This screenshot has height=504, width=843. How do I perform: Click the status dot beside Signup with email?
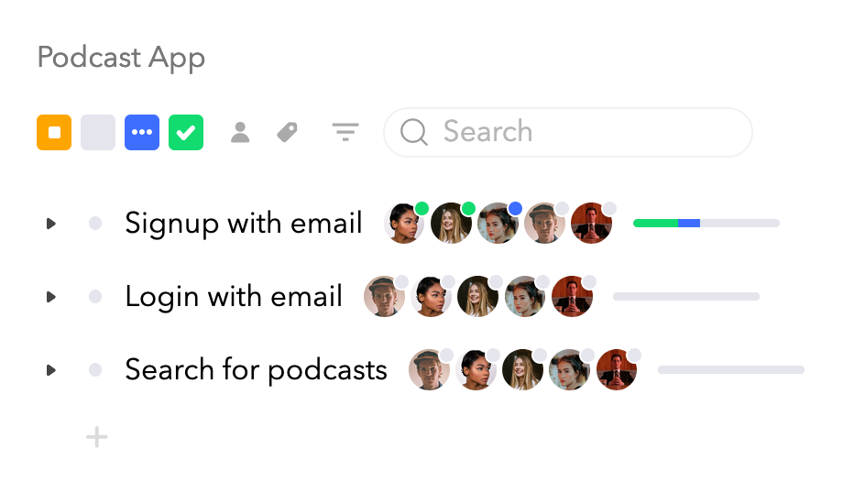95,224
